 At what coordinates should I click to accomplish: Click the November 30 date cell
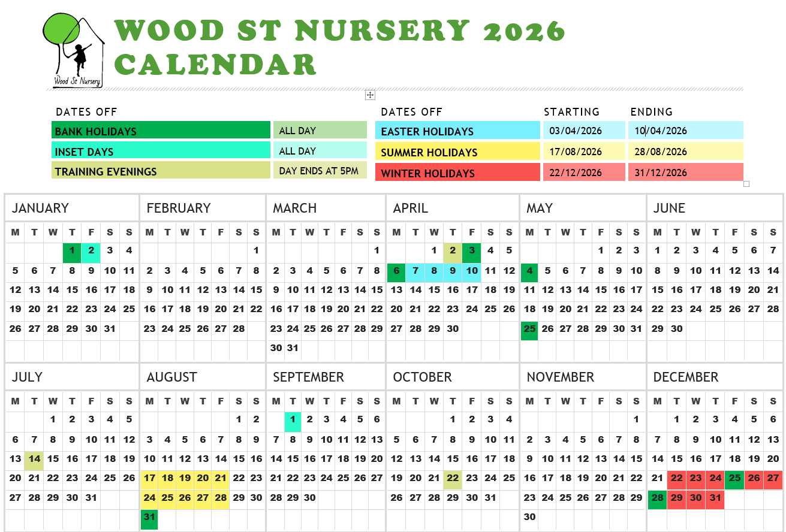(x=529, y=519)
